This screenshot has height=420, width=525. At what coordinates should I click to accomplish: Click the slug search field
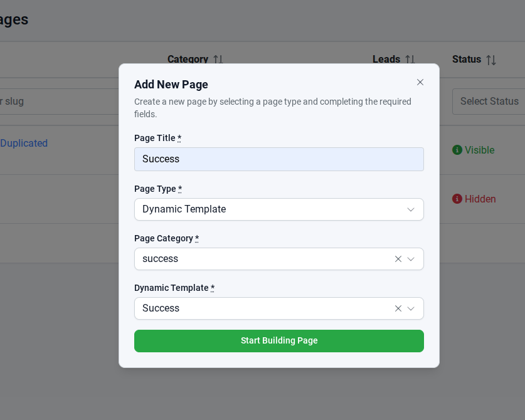[56, 102]
